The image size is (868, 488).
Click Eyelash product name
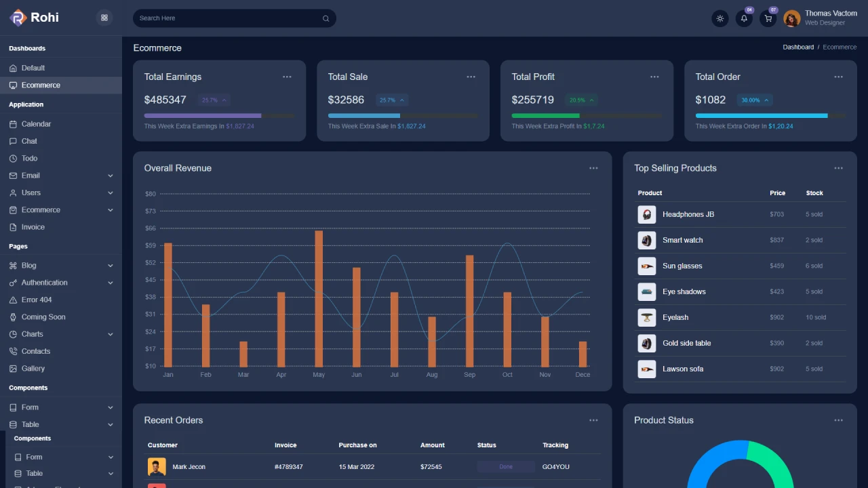675,318
